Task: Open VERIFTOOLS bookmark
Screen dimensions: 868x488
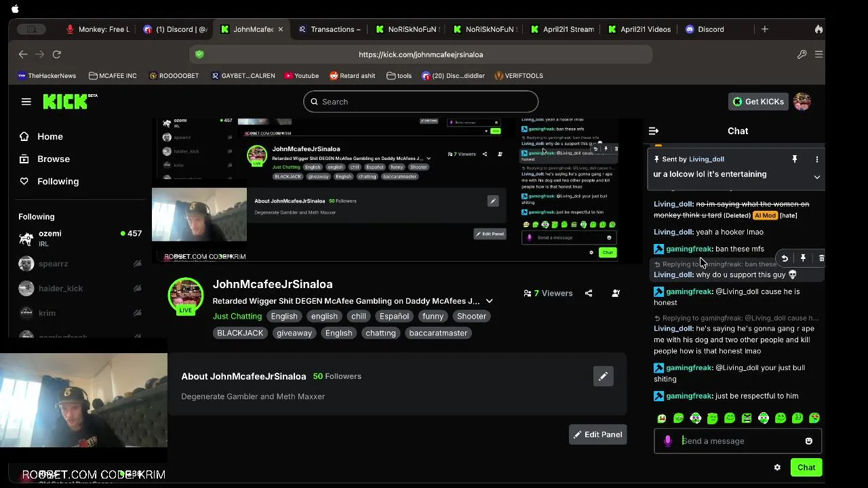Action: [519, 76]
